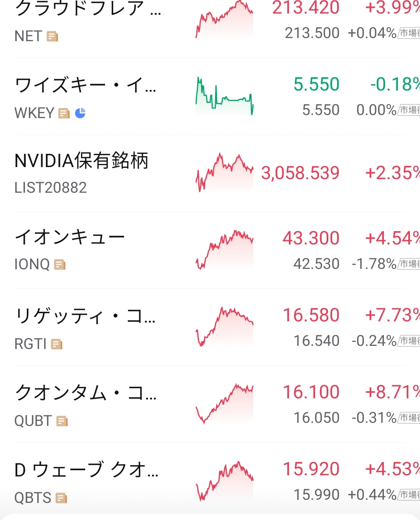
Task: Tap the note icon beside WKEY
Action: (64, 113)
